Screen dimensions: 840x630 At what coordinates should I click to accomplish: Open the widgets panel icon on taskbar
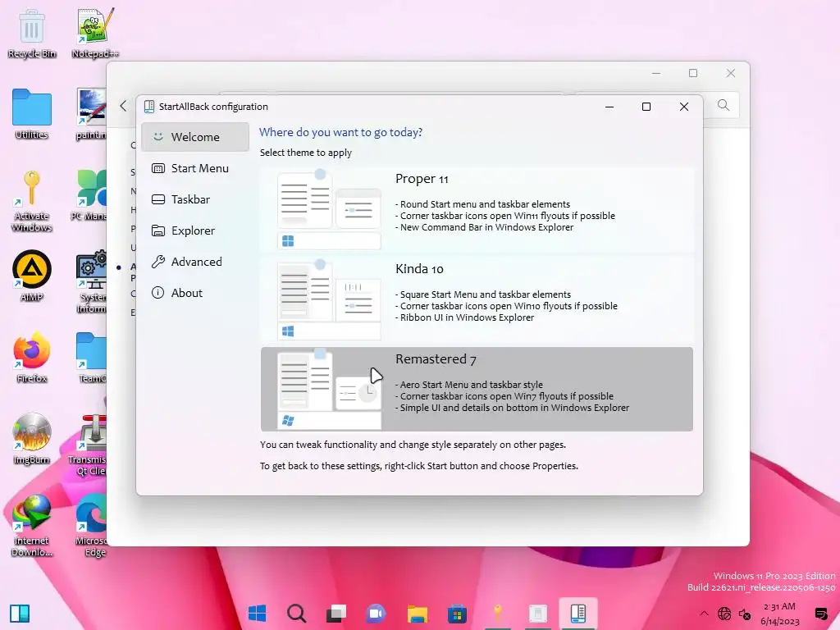(x=20, y=614)
